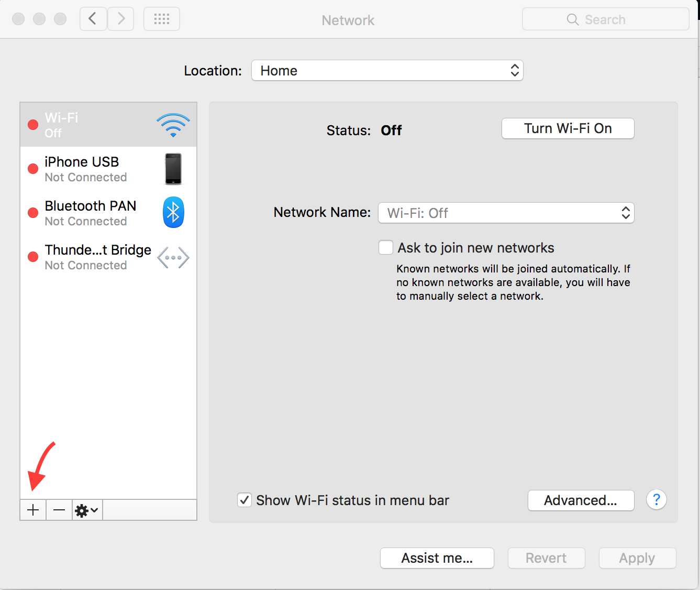Click the Status Off text
The width and height of the screenshot is (700, 590).
(x=364, y=130)
